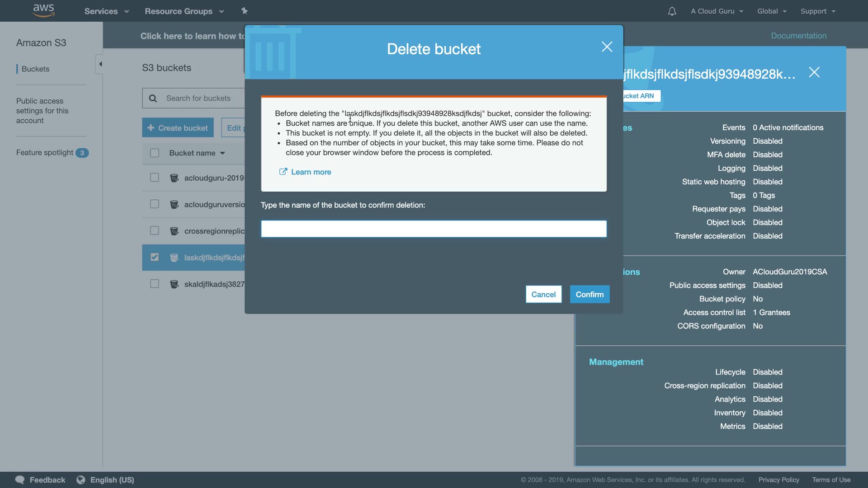Click the AWS logo icon
This screenshot has height=488, width=868.
[x=44, y=10]
